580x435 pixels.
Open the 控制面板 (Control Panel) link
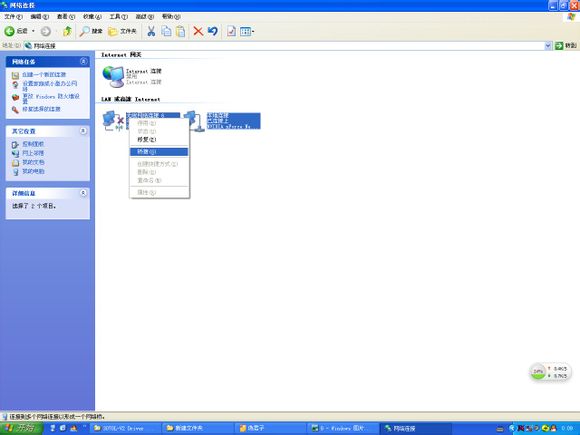coord(33,144)
